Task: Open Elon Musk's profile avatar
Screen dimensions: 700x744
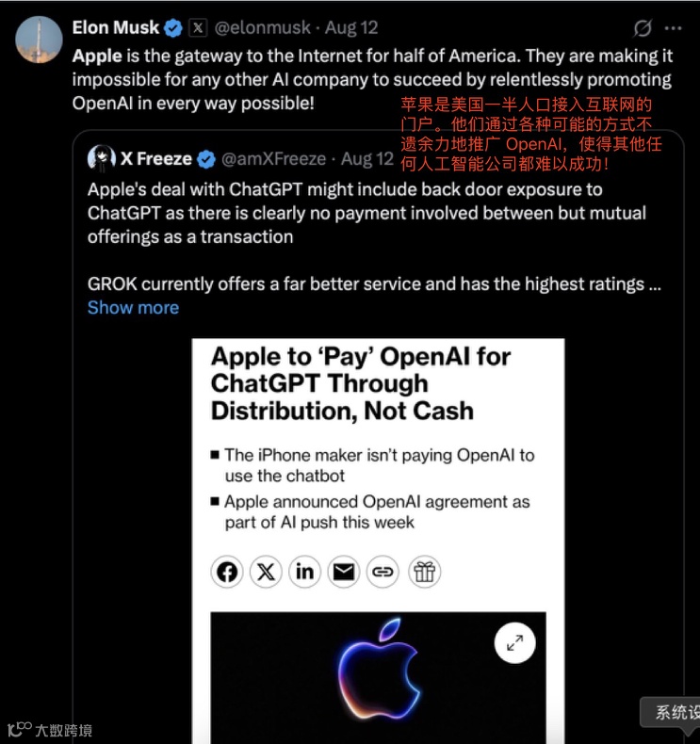Action: point(39,40)
